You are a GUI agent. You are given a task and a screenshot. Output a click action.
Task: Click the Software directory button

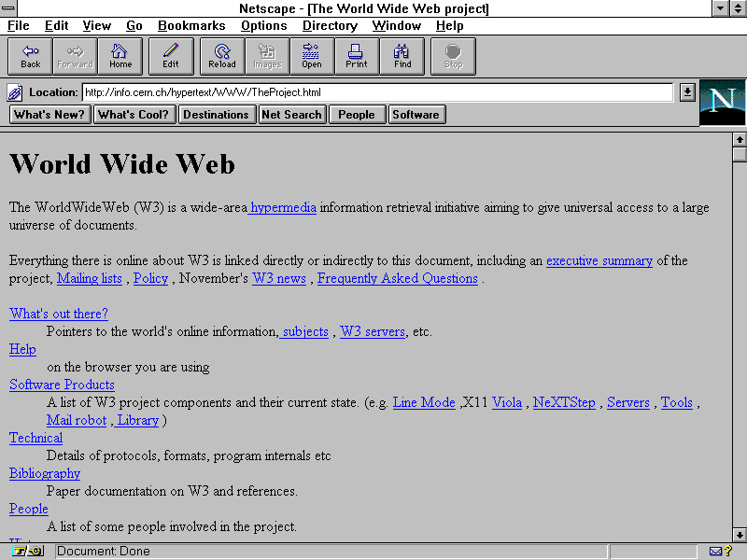[x=416, y=115]
